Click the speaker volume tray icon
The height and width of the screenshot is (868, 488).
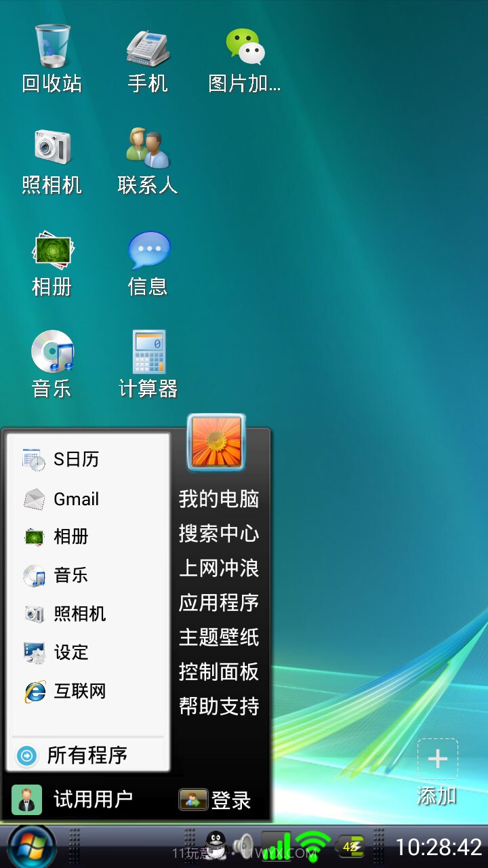(x=243, y=846)
